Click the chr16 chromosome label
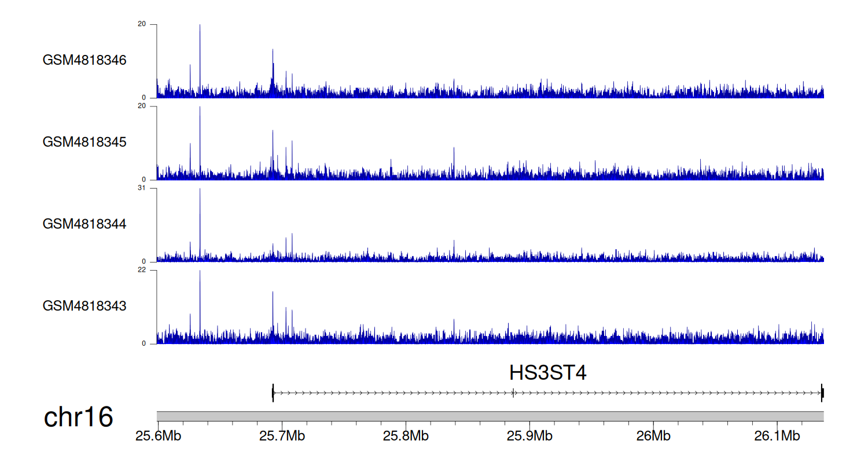This screenshot has height=451, width=868. pyautogui.click(x=78, y=417)
